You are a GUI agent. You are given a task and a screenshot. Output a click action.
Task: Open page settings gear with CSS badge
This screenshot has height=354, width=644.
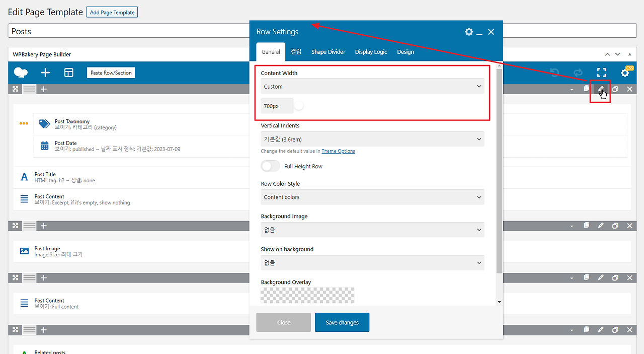625,73
